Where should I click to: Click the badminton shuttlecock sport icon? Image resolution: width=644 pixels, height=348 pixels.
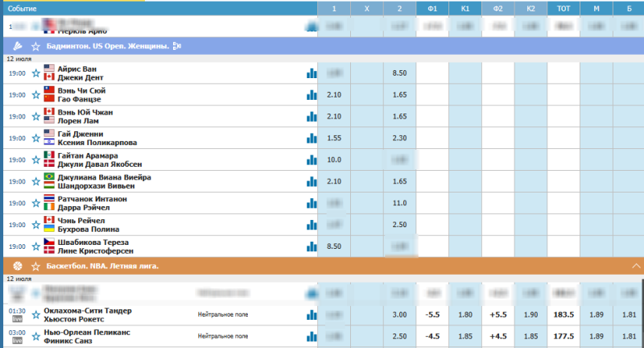coord(17,47)
